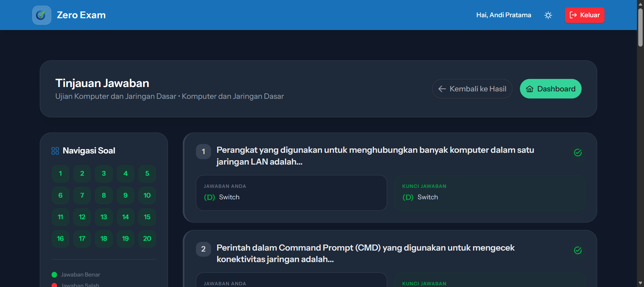Viewport: 644px width, 287px height.
Task: Click the correct checkmark icon on question 1
Action: coord(578,153)
